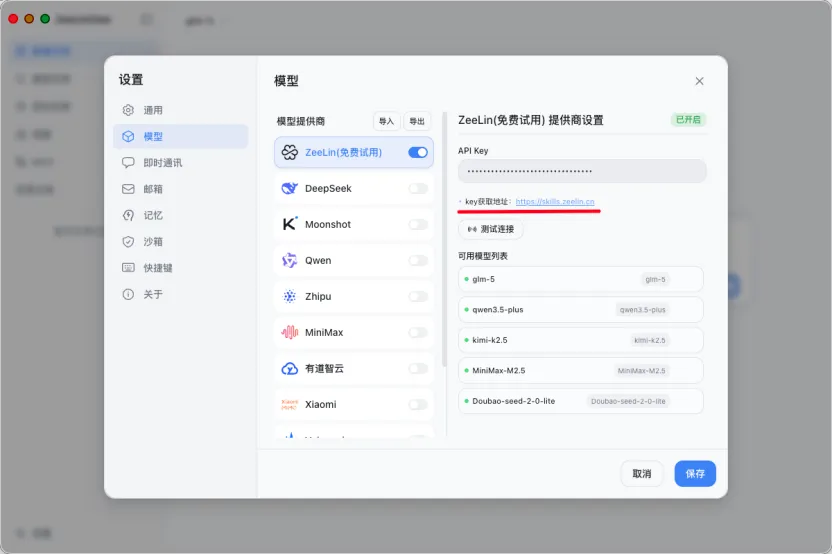The width and height of the screenshot is (832, 554).
Task: Click the ZeeLin provider logo icon
Action: [290, 152]
